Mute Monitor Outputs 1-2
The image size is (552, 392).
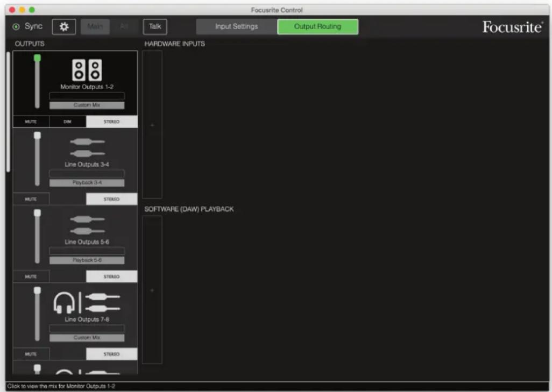(x=31, y=122)
